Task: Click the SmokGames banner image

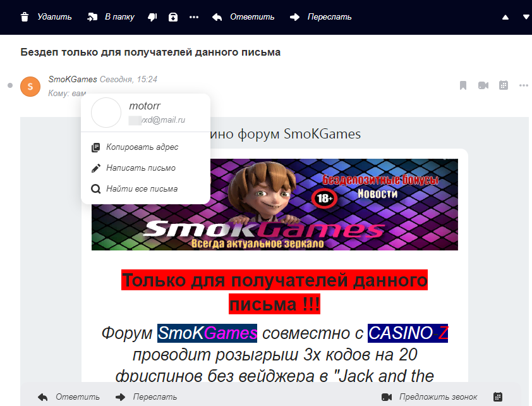Action: tap(275, 205)
